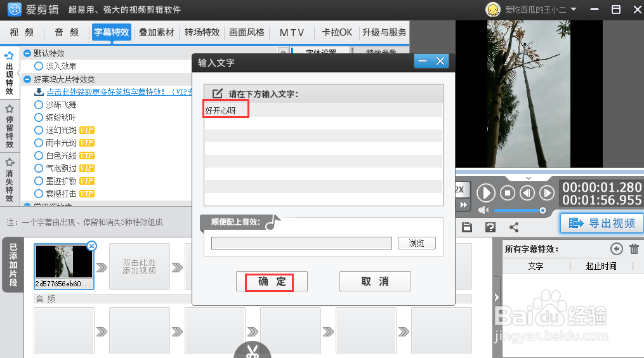The height and width of the screenshot is (358, 644).
Task: Switch to the 视频 tab
Action: point(22,32)
